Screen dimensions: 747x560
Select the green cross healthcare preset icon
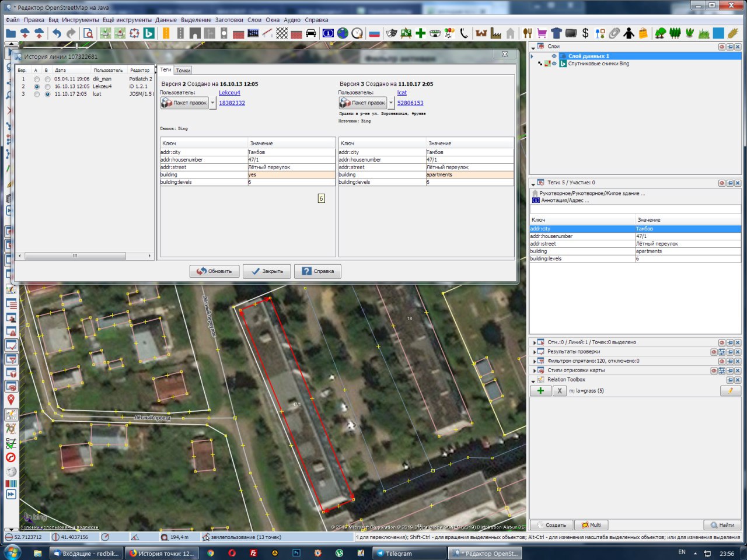(x=420, y=33)
